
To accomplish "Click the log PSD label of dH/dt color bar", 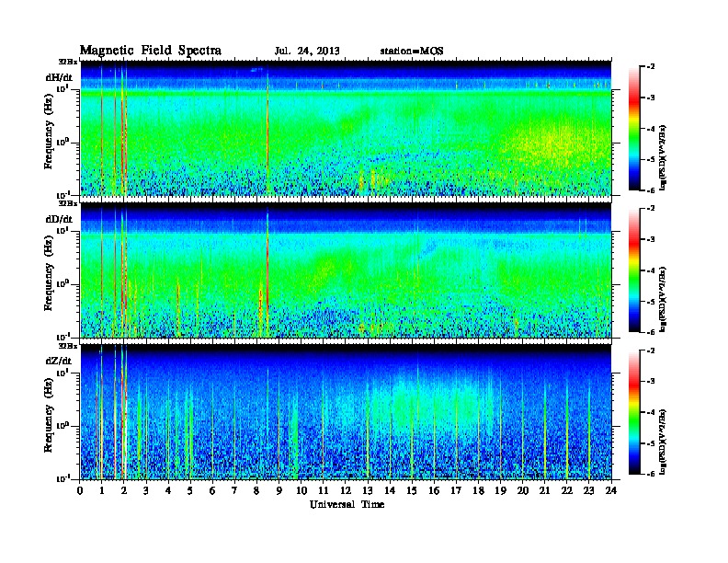I will 663,157.
